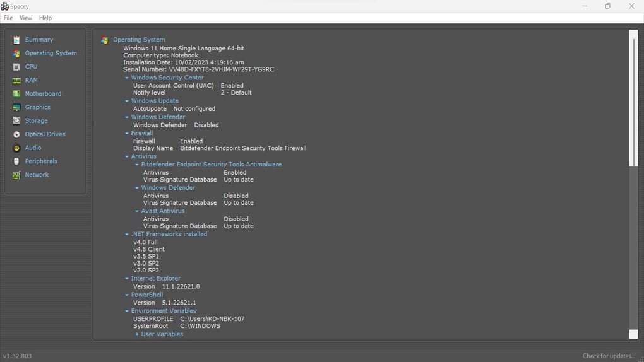Open the Storage section
Viewport: 644px width, 362px height.
pos(36,120)
